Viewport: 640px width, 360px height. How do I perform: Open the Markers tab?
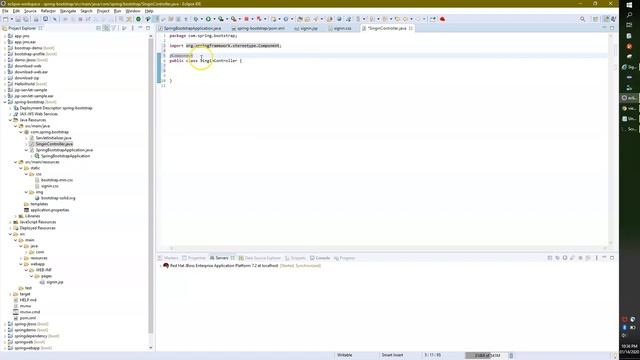[x=168, y=258]
